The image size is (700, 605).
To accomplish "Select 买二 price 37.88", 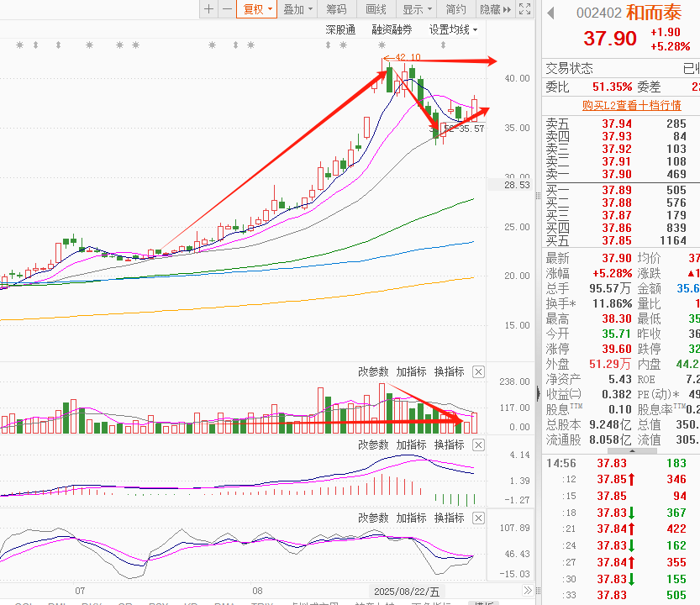I will (617, 203).
